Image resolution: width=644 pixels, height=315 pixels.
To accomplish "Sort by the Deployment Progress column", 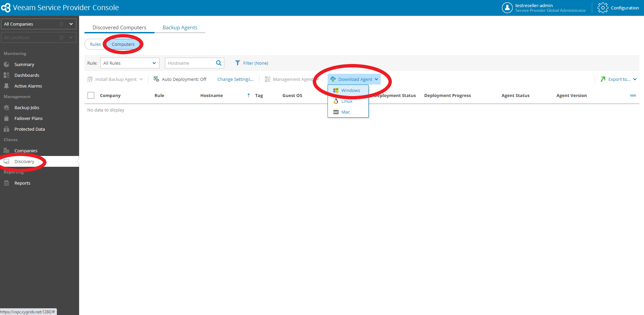I will coord(447,95).
